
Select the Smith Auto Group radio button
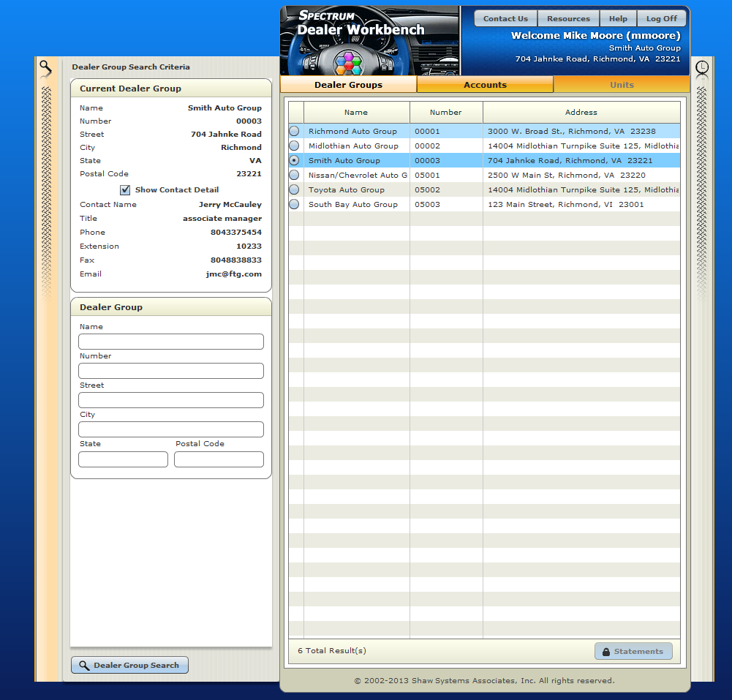294,160
